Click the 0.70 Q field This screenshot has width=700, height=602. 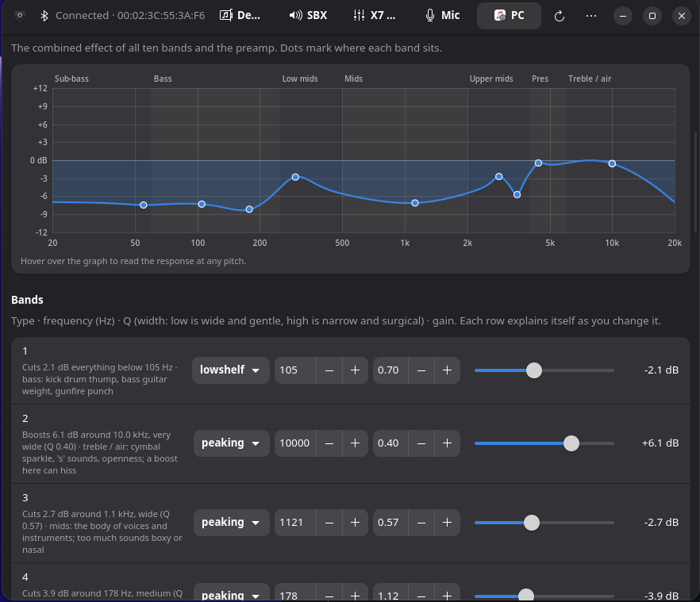(x=390, y=370)
